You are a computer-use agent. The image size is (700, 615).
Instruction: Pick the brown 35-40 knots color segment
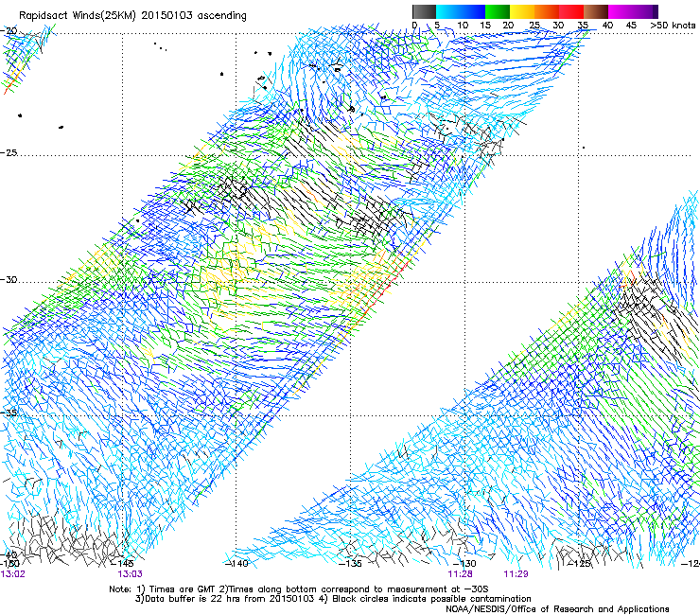(596, 11)
